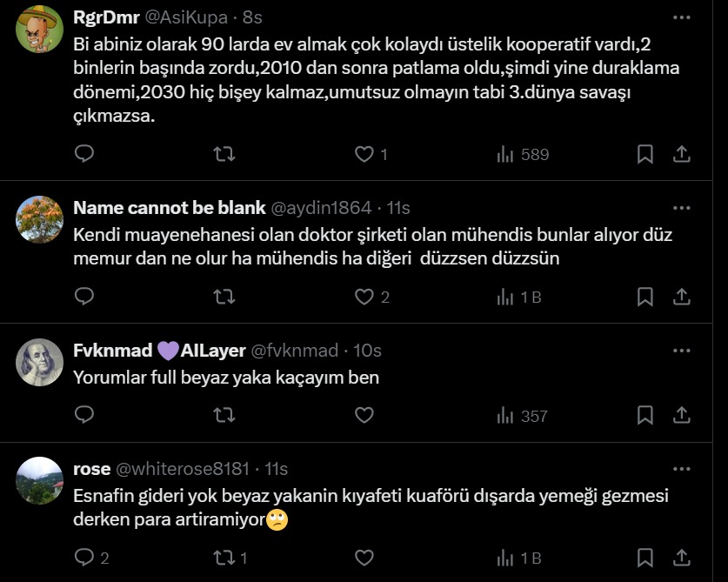Share rose's tweet

coord(682,557)
